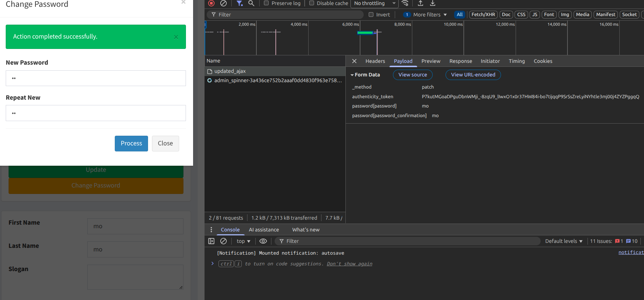Click View source button

click(413, 75)
